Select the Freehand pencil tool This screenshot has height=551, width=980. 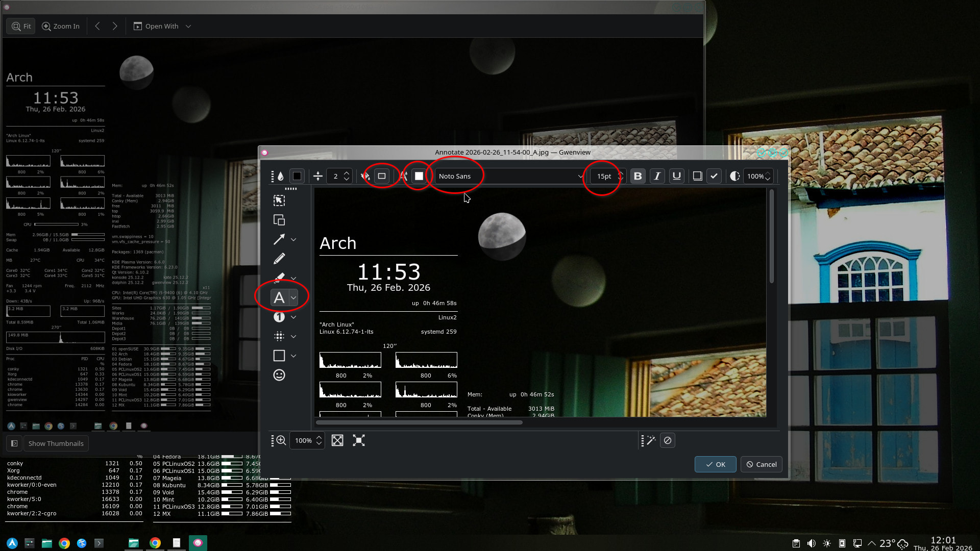[279, 259]
